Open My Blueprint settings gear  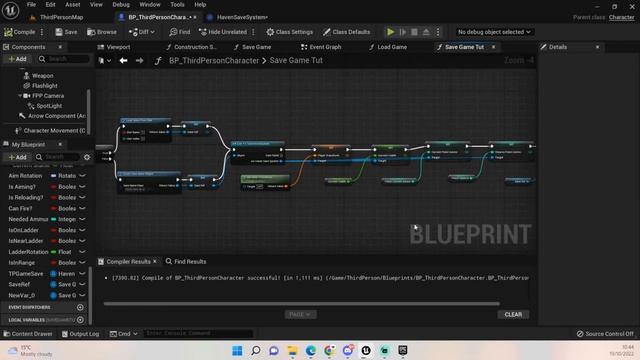87,157
